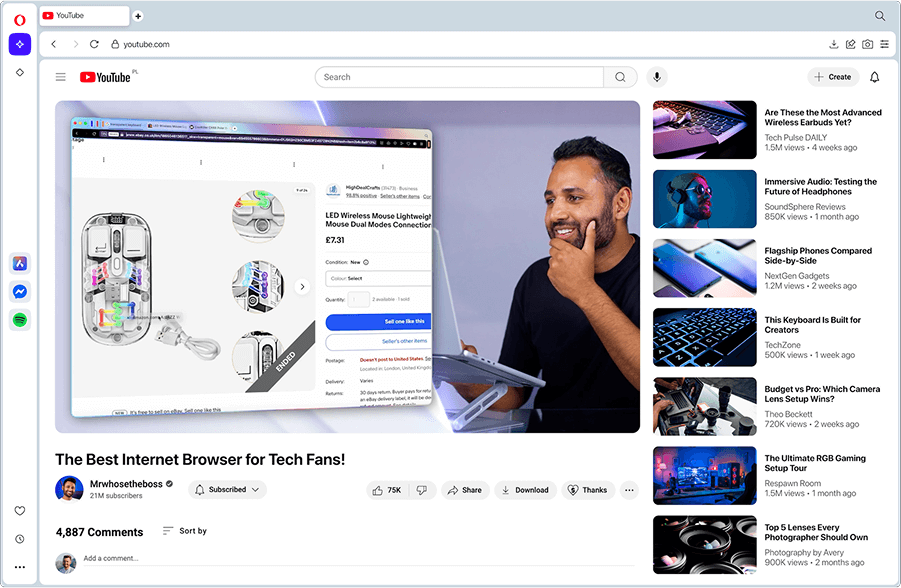Open the YouTube hamburger guide menu
The image size is (901, 588).
60,77
